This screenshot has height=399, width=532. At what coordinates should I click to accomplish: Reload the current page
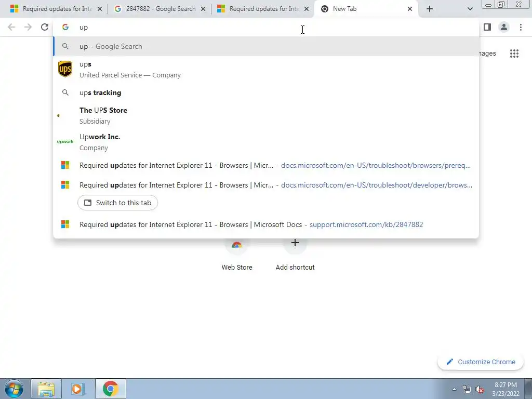click(x=45, y=27)
